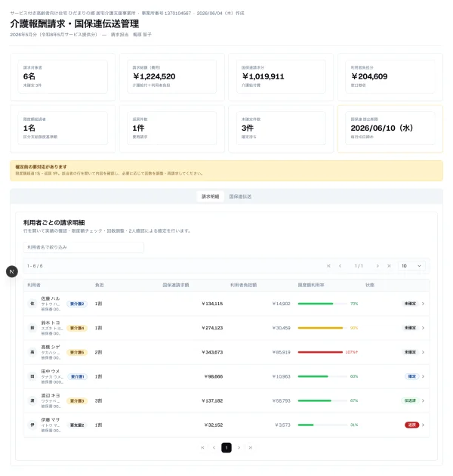Click next-page arrow right of page 1 button
453x476 pixels.
[239, 447]
